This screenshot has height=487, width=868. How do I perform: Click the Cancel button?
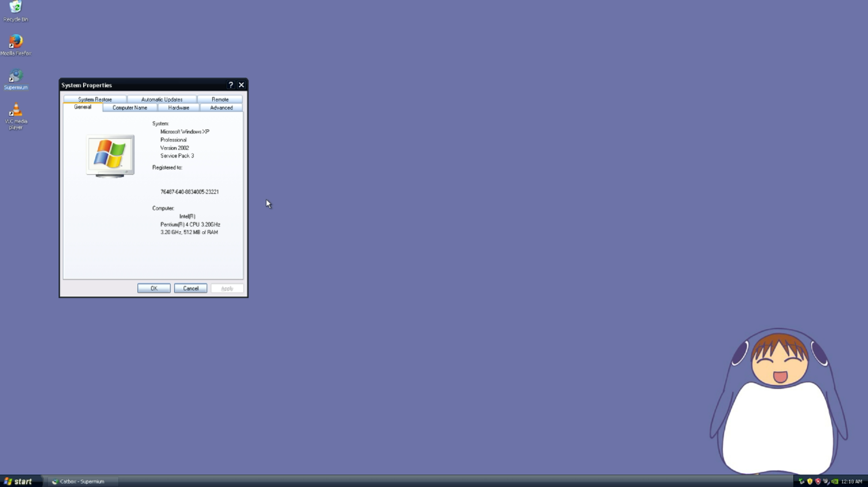(x=191, y=288)
